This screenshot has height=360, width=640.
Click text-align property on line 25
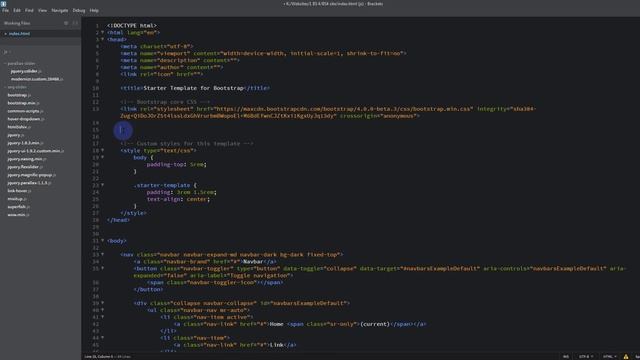click(165, 199)
